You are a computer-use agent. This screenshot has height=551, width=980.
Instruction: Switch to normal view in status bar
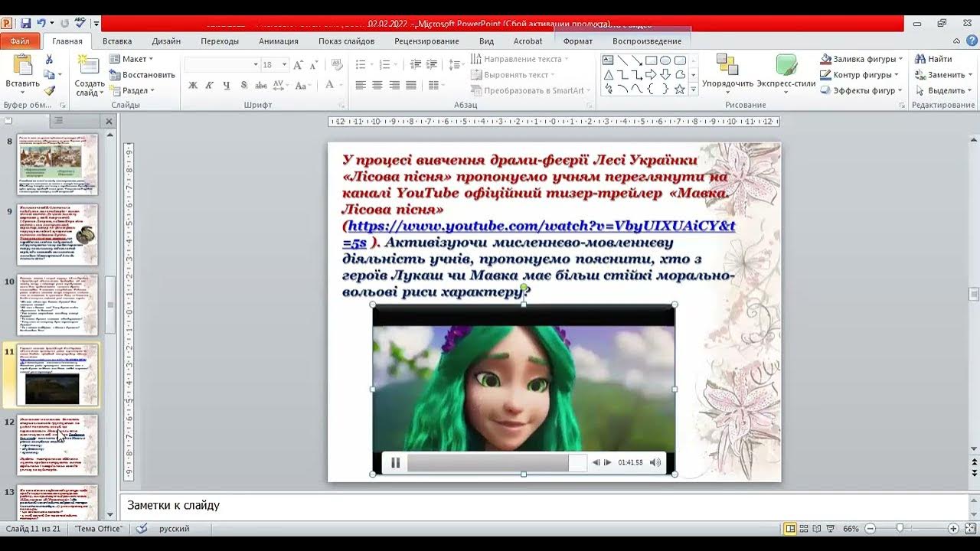point(790,528)
